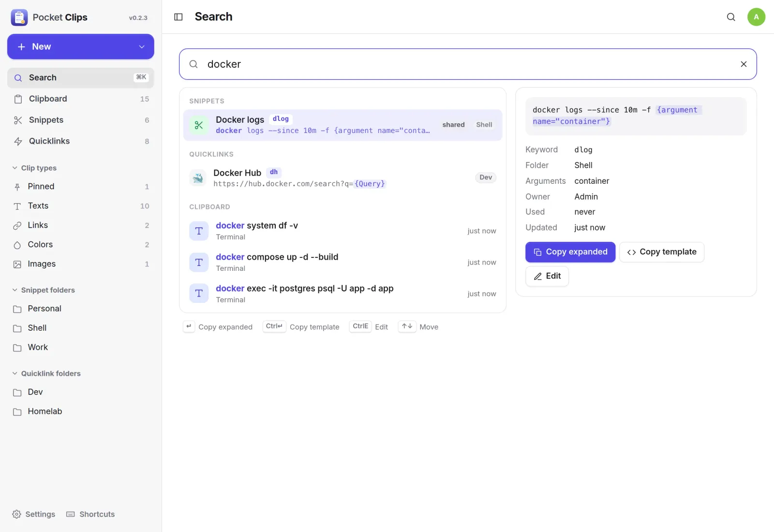Screen dimensions: 774x532
Task: Click the dlog keyword badge
Action: click(x=281, y=119)
